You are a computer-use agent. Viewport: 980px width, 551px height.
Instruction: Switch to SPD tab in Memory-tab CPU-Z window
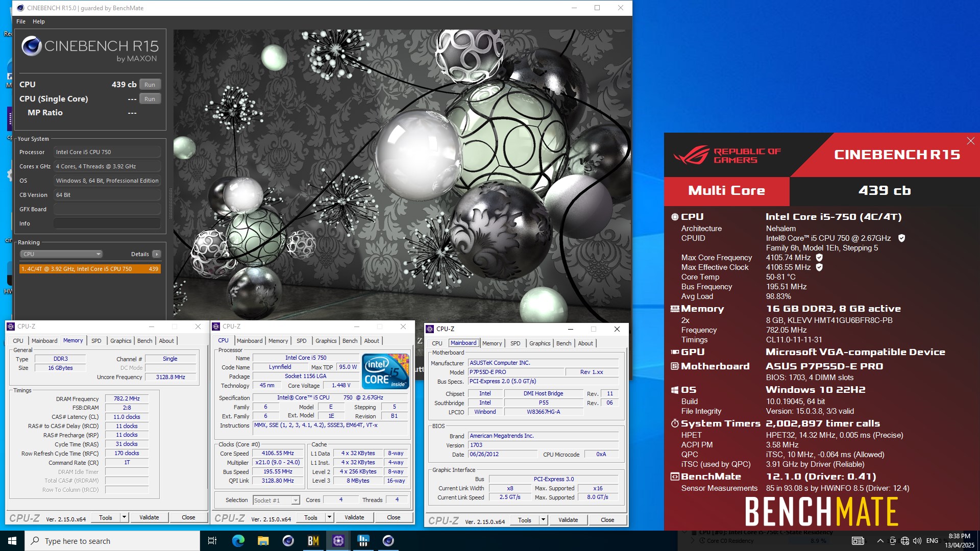point(96,341)
